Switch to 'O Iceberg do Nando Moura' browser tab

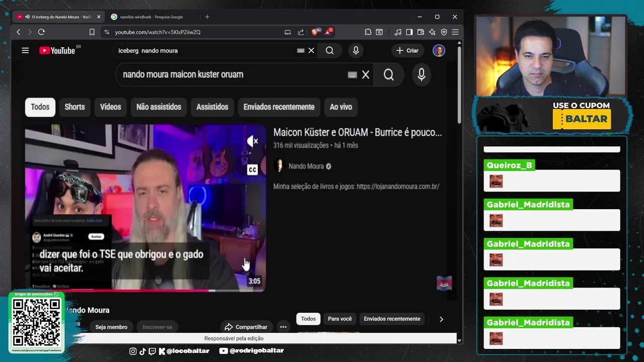tap(58, 17)
